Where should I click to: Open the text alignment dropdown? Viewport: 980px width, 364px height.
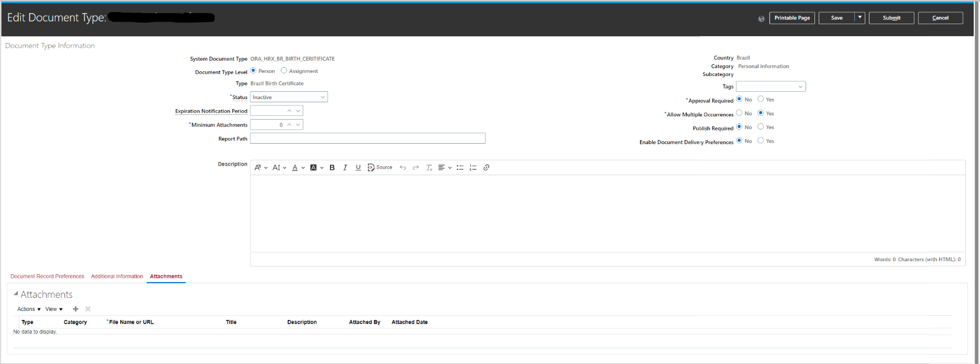445,167
